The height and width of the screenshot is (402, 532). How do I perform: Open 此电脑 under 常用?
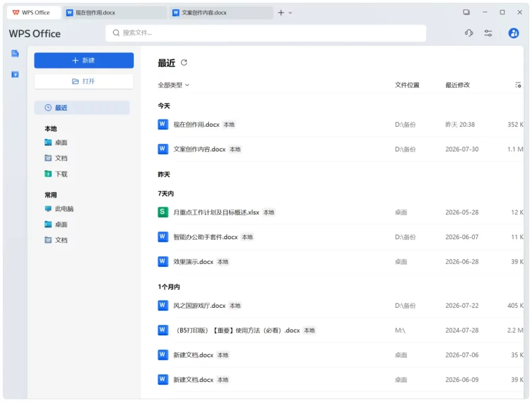pos(59,209)
